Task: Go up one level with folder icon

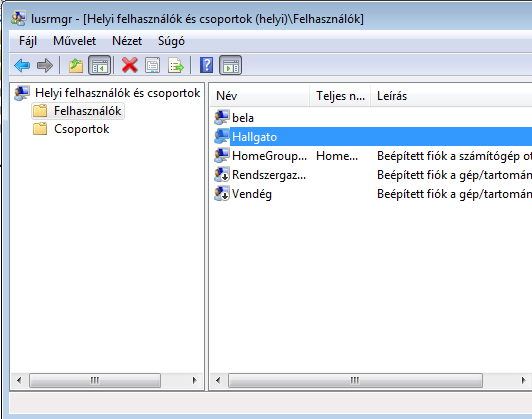Action: [76, 65]
